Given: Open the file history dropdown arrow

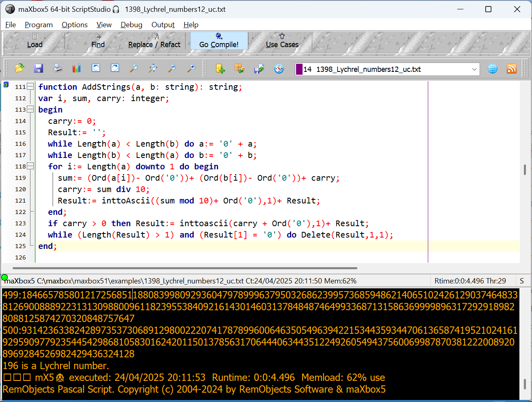Looking at the screenshot, I should 474,69.
